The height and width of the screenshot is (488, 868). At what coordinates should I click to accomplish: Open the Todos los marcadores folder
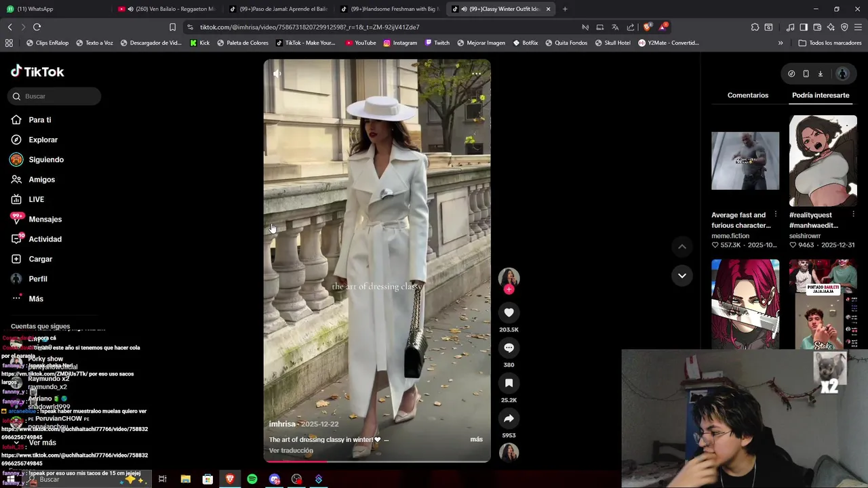point(830,43)
